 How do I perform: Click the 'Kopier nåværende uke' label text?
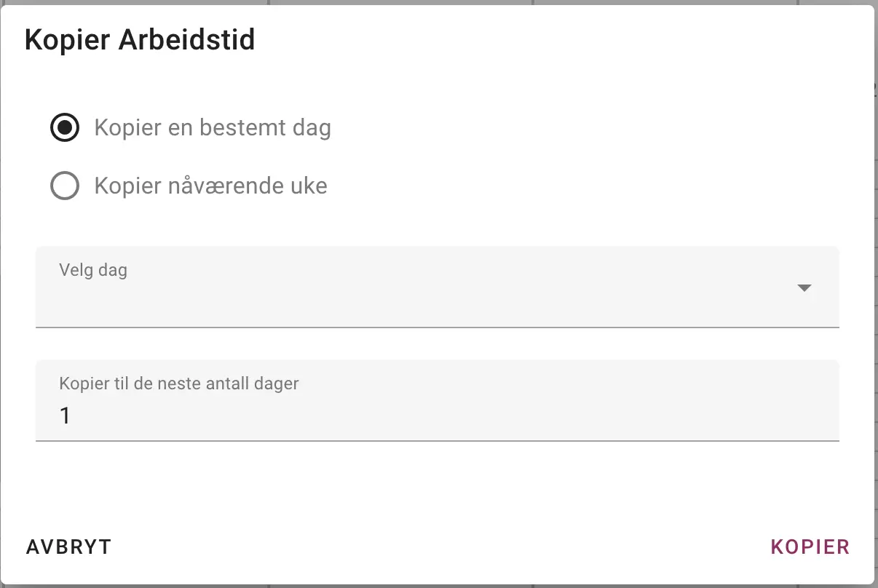tap(210, 186)
